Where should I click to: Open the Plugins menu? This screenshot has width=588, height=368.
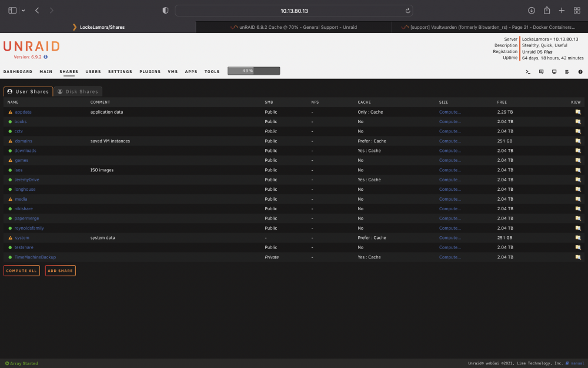click(x=150, y=72)
